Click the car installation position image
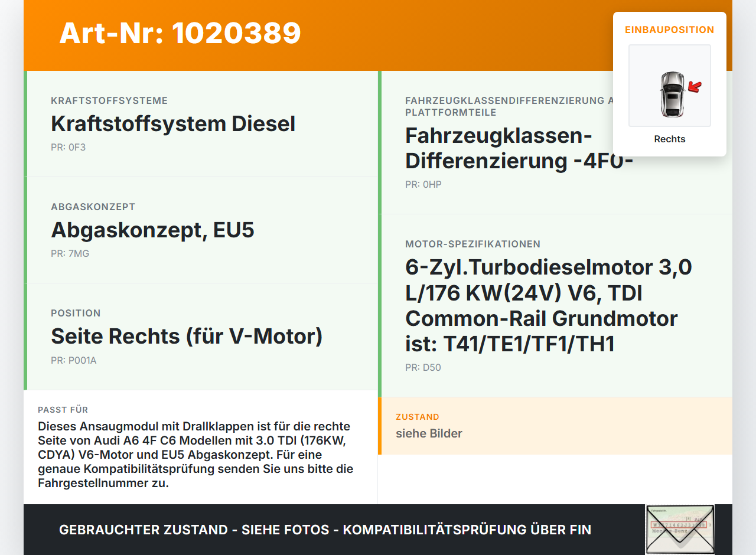 tap(670, 86)
